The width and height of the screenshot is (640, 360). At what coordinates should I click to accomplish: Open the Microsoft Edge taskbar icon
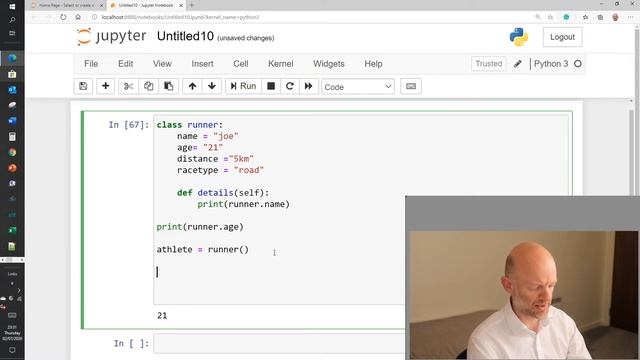(x=12, y=58)
